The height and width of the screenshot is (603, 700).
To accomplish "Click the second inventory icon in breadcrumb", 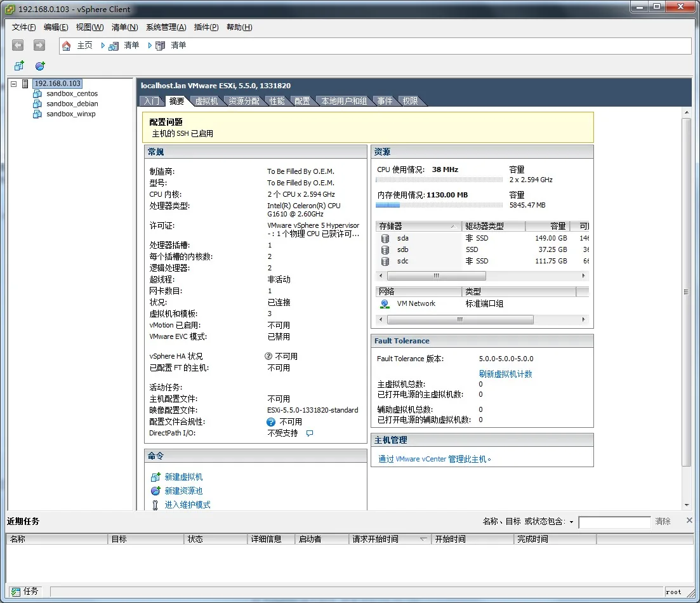I will point(161,46).
